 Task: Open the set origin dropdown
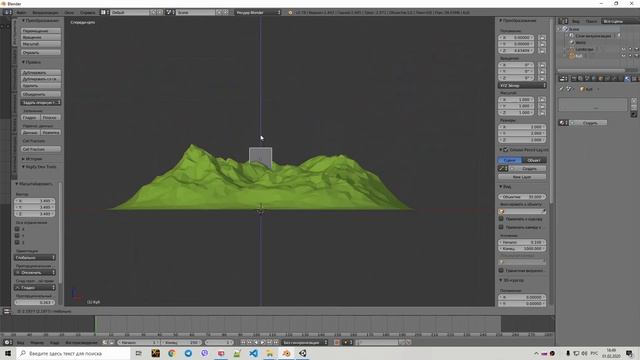click(41, 102)
